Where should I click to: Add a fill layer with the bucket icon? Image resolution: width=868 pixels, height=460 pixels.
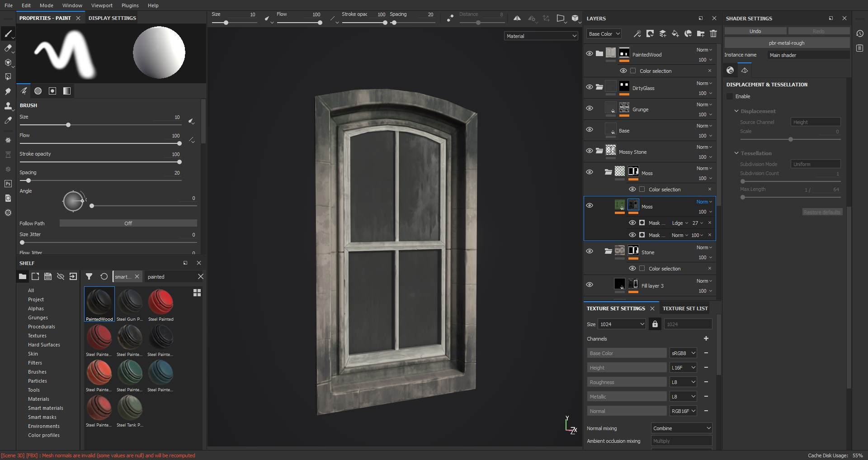pos(675,33)
